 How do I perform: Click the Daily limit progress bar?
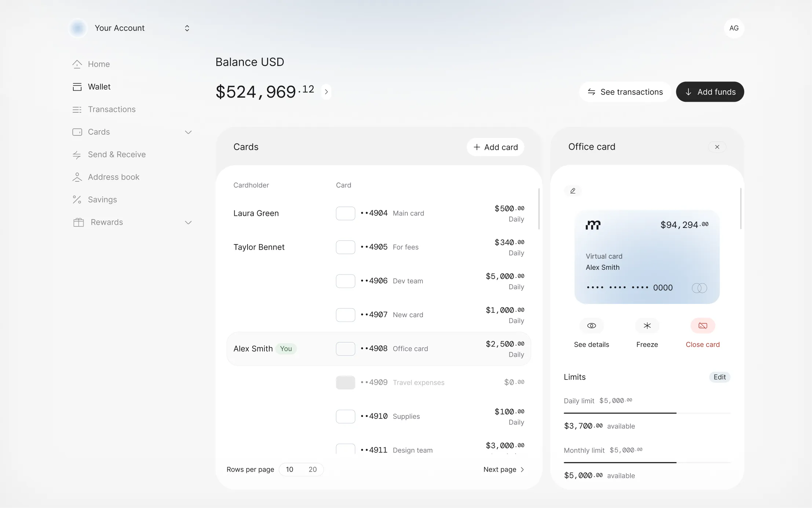click(647, 413)
